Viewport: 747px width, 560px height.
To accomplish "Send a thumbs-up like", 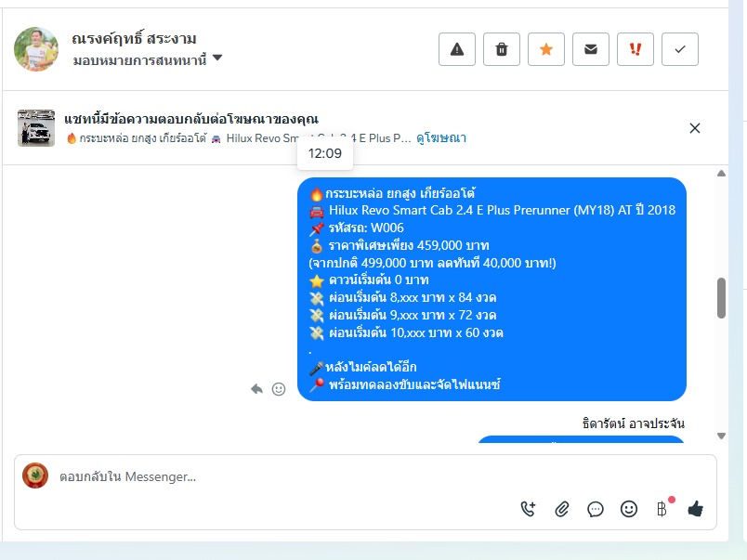I will click(696, 509).
